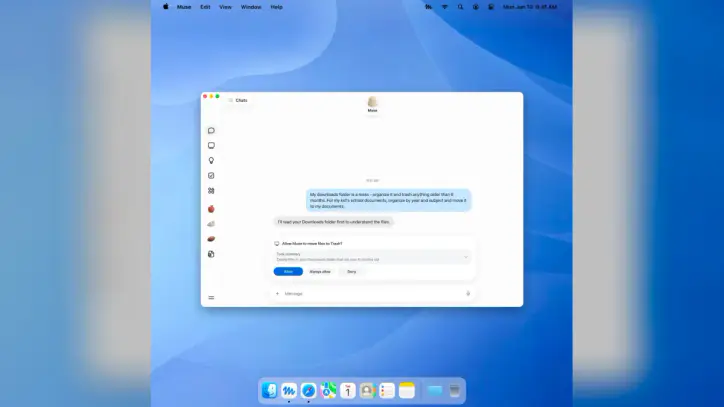Screen dimensions: 724x407
Task: Open the chat bubble sidebar icon
Action: click(211, 130)
